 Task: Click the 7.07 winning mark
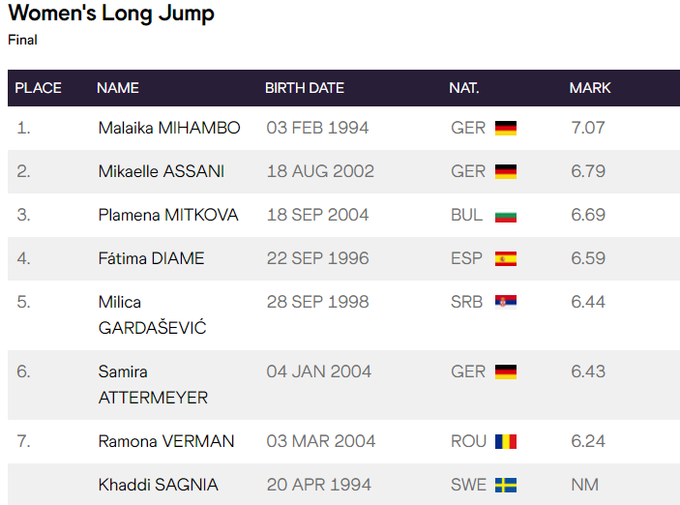[588, 128]
